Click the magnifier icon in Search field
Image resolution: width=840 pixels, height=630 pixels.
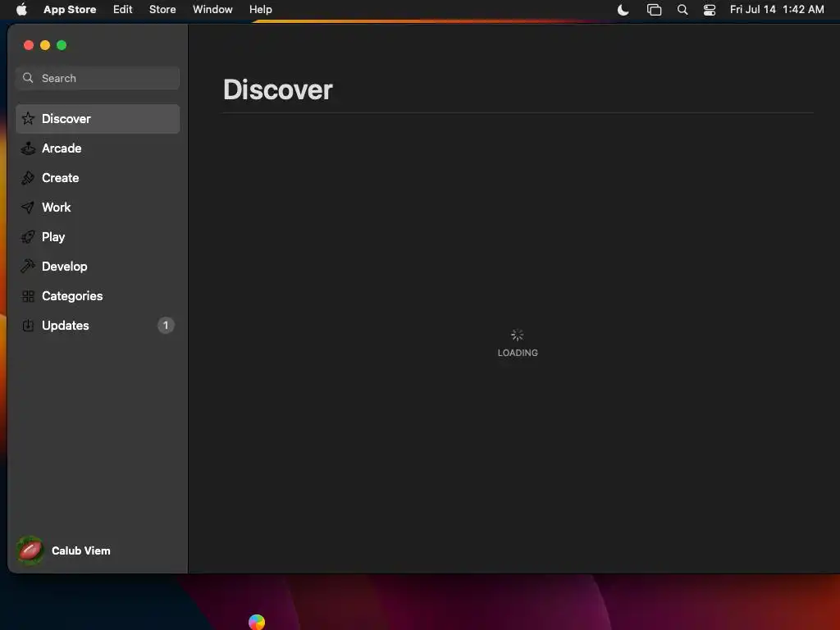pos(28,78)
